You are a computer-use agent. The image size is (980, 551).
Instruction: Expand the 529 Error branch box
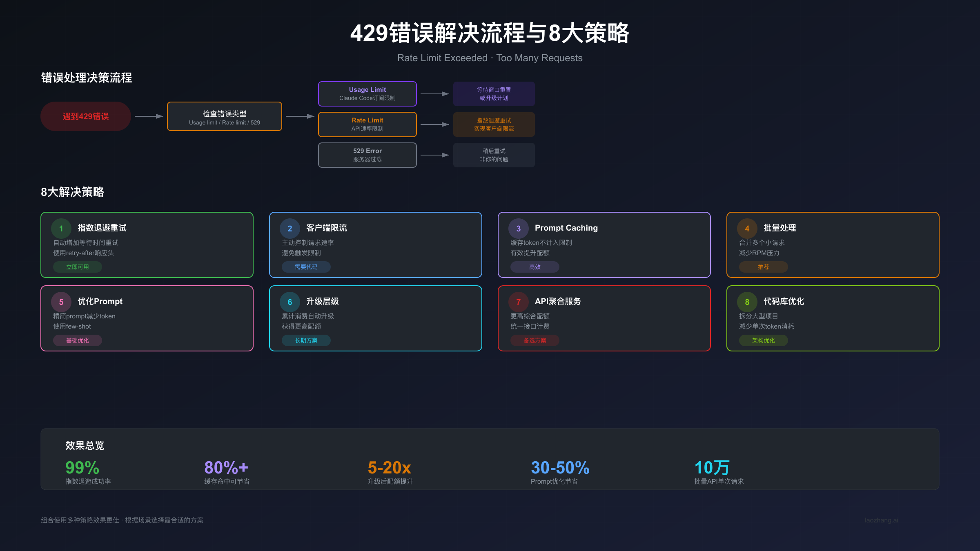coord(367,155)
